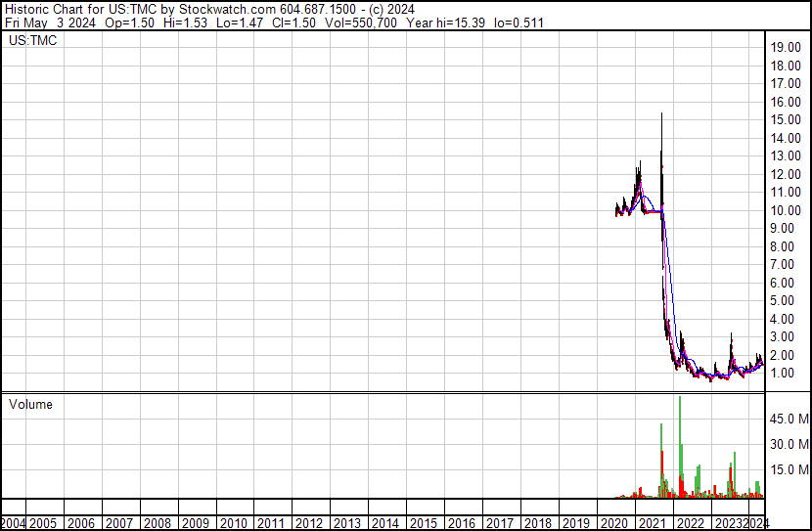Click the 2008 year label on time axis

(158, 523)
